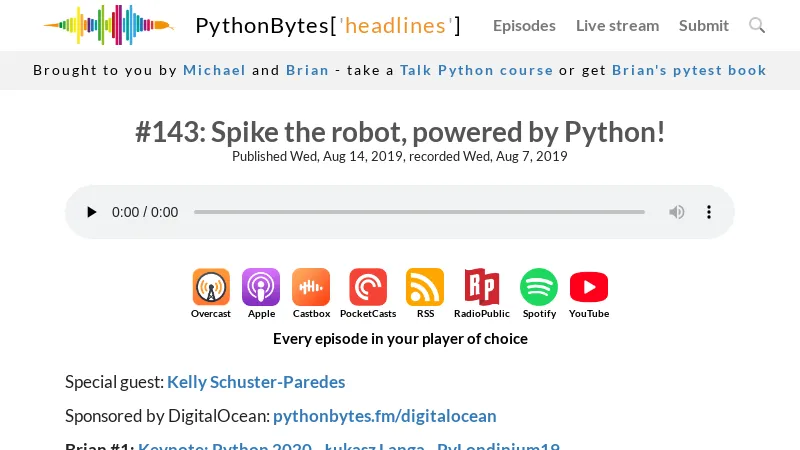Open the Castbox player icon
The height and width of the screenshot is (450, 800).
tap(311, 288)
